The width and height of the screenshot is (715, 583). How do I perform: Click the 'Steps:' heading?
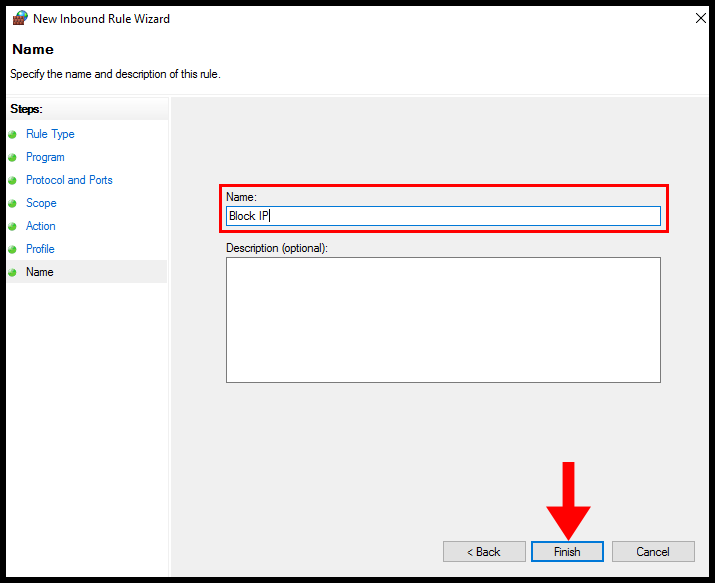click(26, 109)
